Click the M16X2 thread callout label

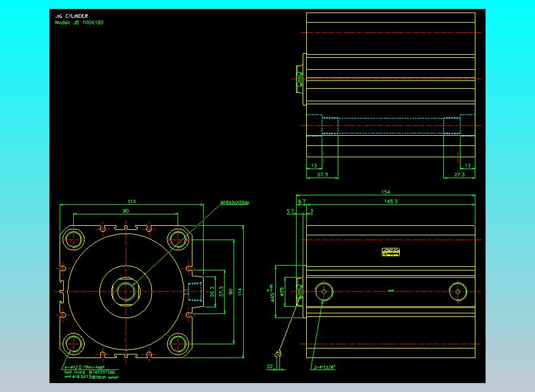point(235,203)
